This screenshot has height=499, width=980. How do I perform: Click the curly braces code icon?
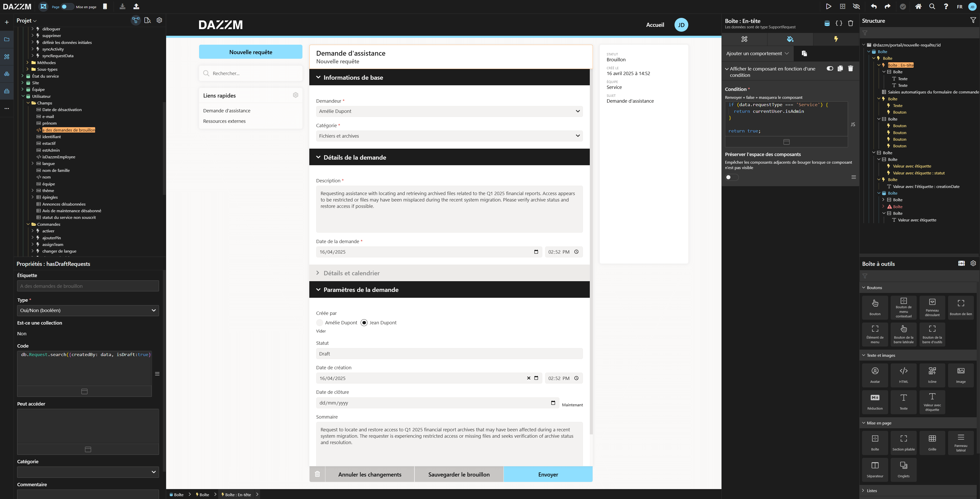(839, 23)
